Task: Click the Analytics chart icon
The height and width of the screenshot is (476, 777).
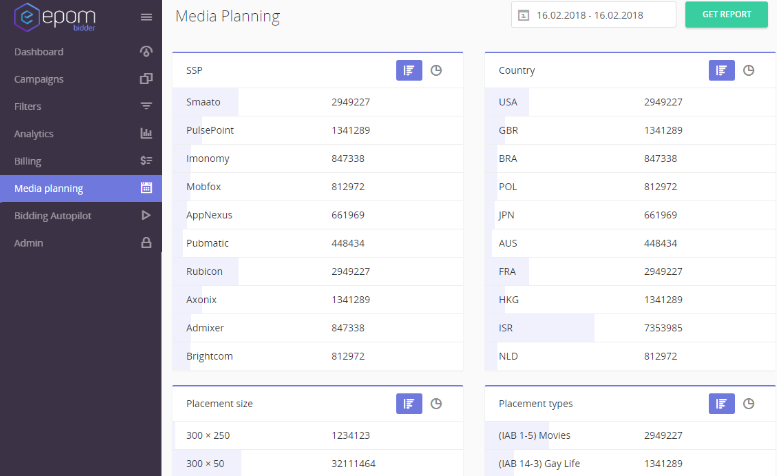Action: tap(146, 133)
